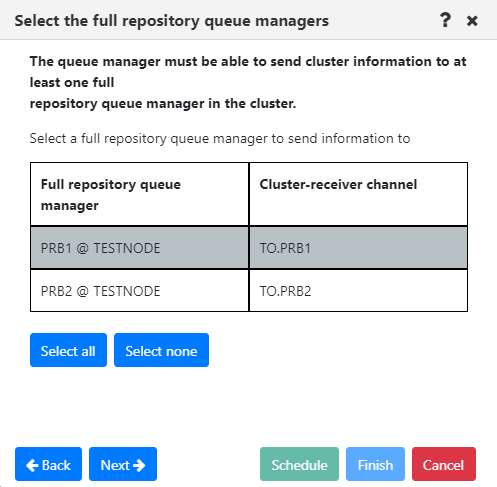Click the bold cluster information notice text

(x=248, y=82)
